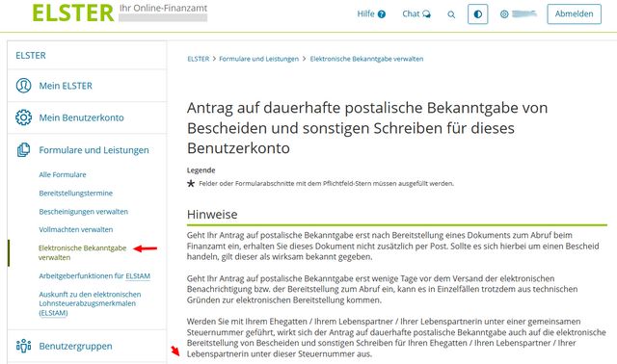
Task: Open Mein Benutzerkonto in sidebar
Action: 81,117
